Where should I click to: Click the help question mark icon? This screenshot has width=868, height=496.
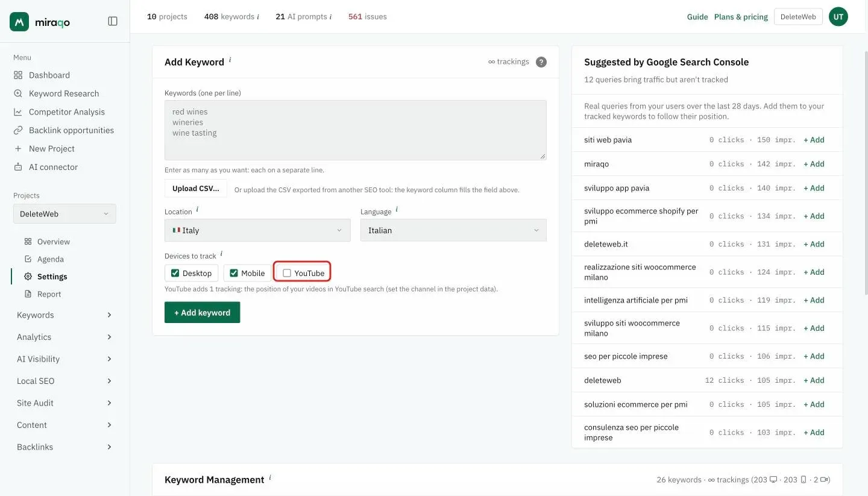(541, 62)
